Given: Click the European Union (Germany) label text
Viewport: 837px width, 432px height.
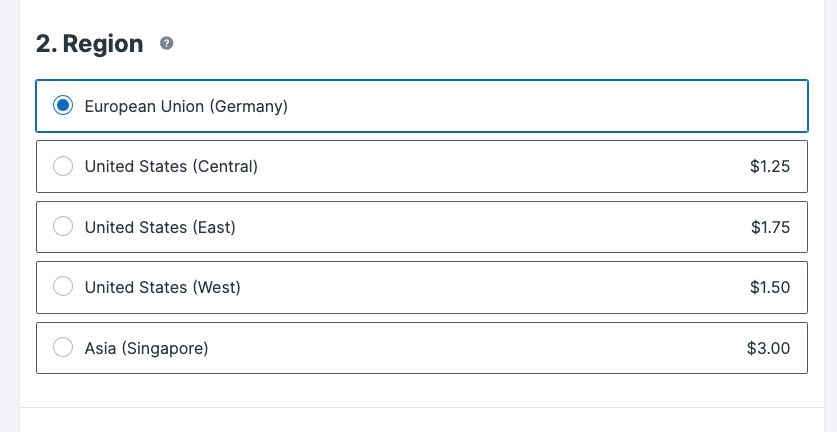Looking at the screenshot, I should (x=186, y=106).
